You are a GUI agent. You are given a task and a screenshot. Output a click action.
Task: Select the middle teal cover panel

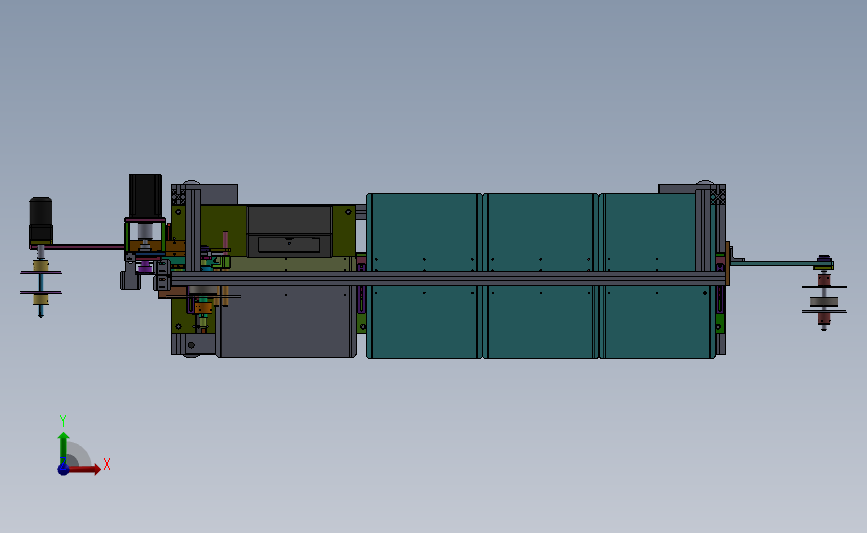(x=540, y=275)
